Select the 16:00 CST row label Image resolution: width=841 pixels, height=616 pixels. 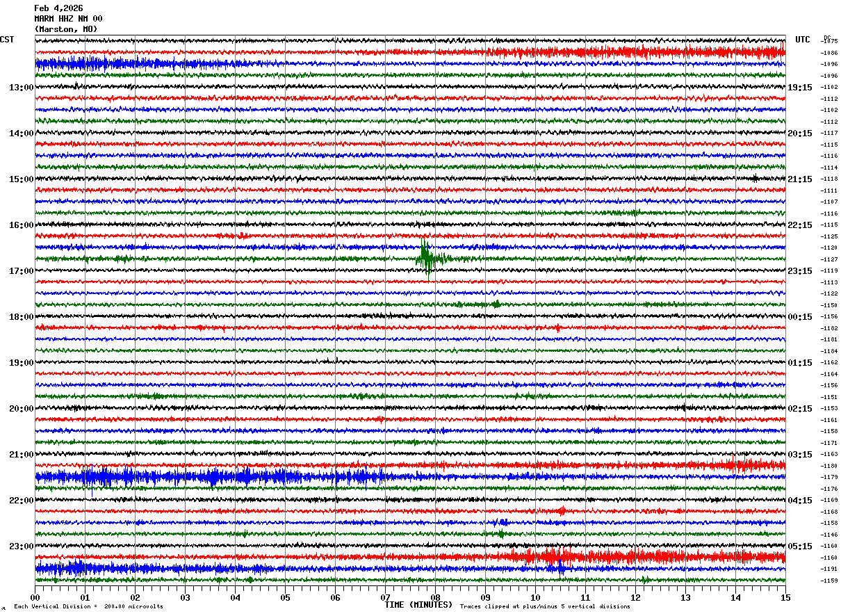click(22, 225)
